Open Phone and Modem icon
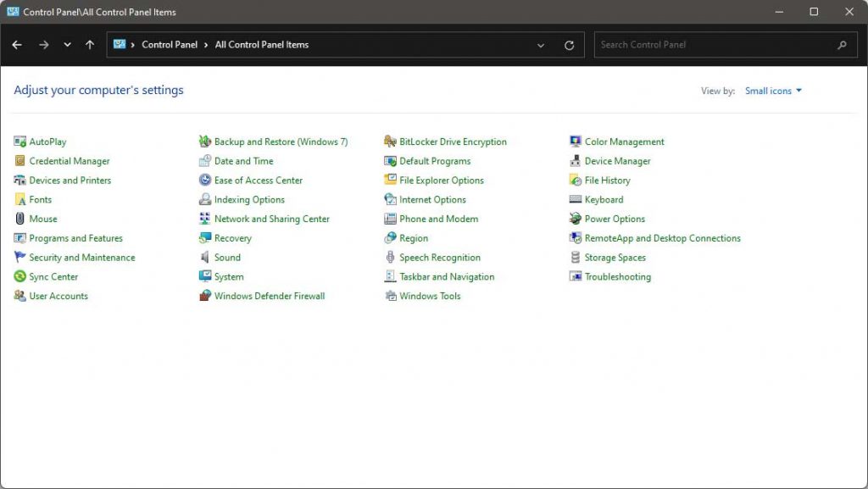868x489 pixels. coord(390,219)
